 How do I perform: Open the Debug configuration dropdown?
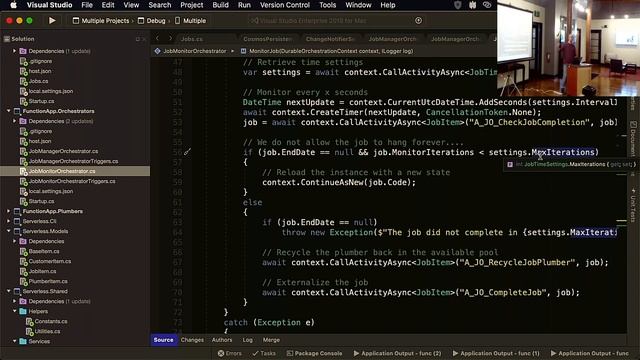click(151, 20)
